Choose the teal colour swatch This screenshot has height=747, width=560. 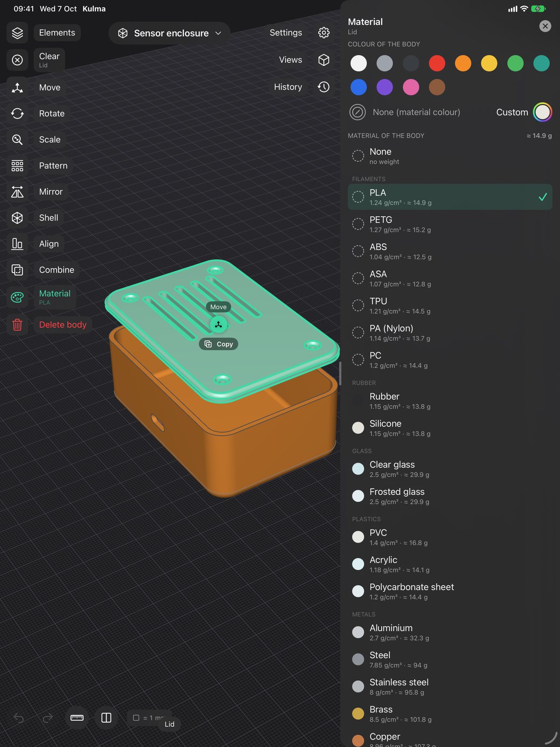click(x=541, y=63)
